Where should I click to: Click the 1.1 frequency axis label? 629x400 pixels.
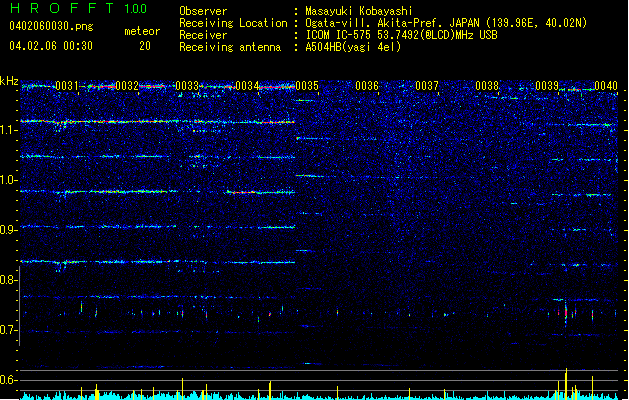9,130
